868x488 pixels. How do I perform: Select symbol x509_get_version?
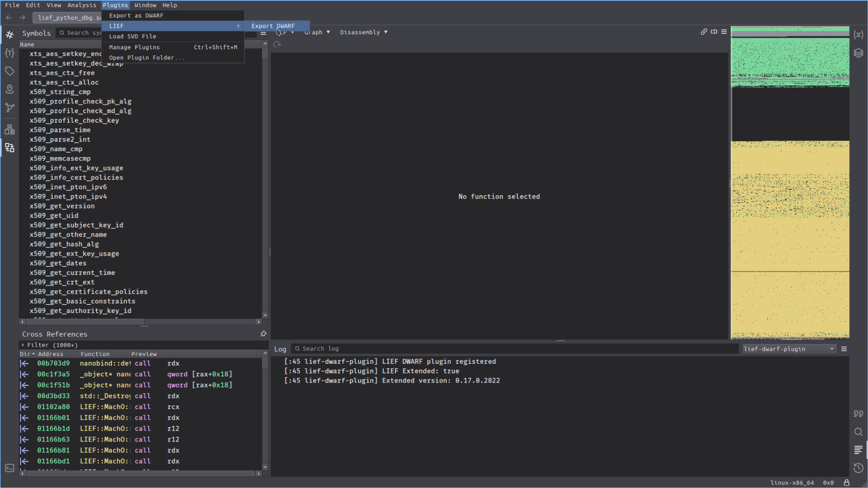pos(62,206)
